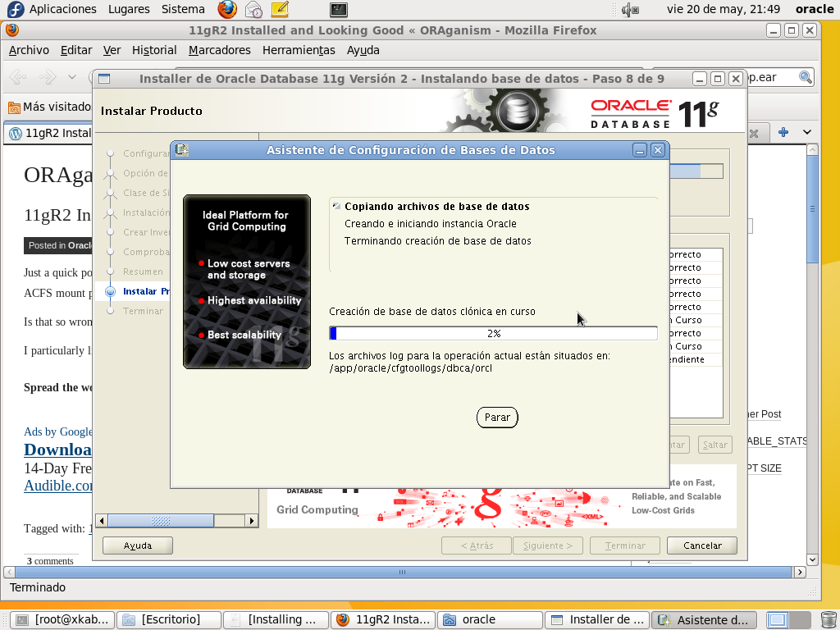Maximize the Oracle installer window
This screenshot has height=630, width=840.
tap(718, 79)
